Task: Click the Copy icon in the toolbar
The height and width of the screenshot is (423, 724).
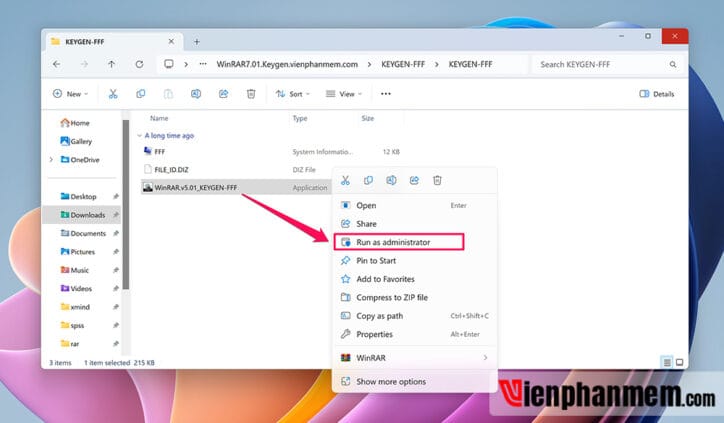Action: (x=140, y=94)
